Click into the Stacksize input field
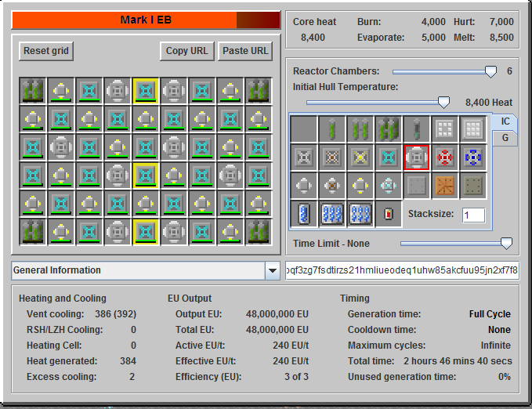 [x=472, y=215]
